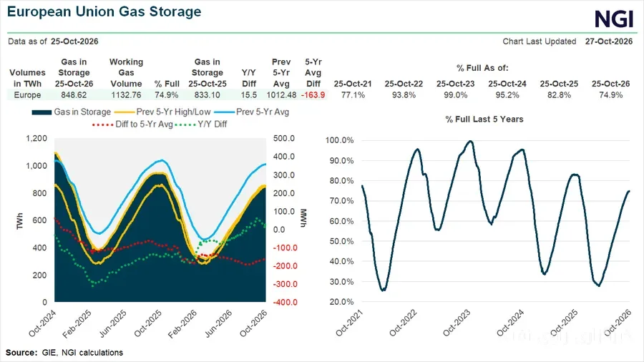Click the 25-Oct-21 column header
The image size is (644, 362).
click(353, 84)
